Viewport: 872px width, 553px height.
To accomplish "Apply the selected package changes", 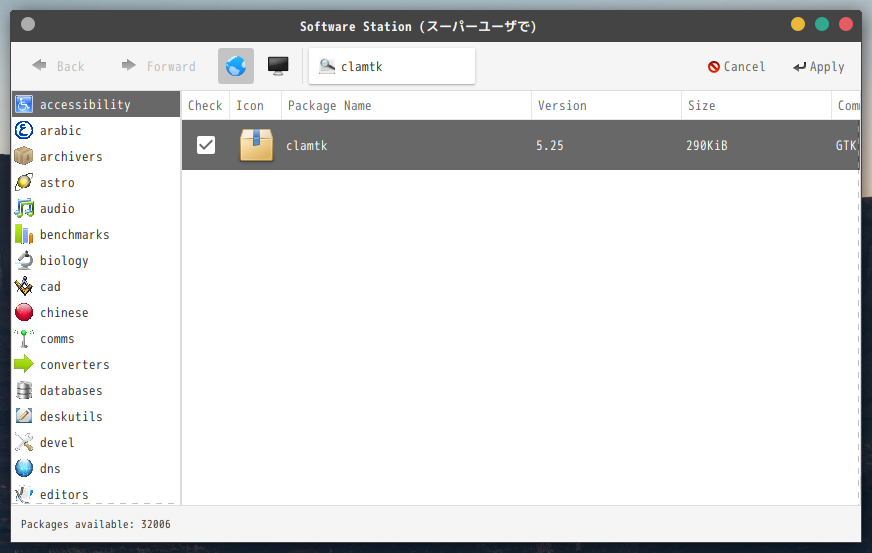I will 819,67.
